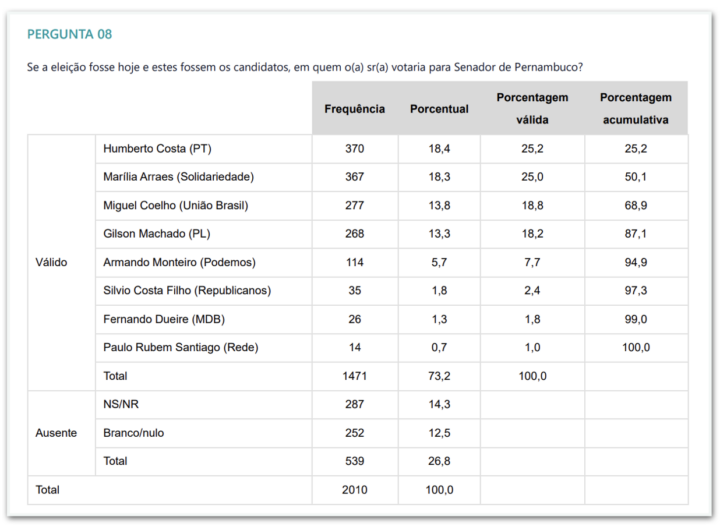
Task: Click the question text about Senador de Pernambuco
Action: [x=305, y=67]
